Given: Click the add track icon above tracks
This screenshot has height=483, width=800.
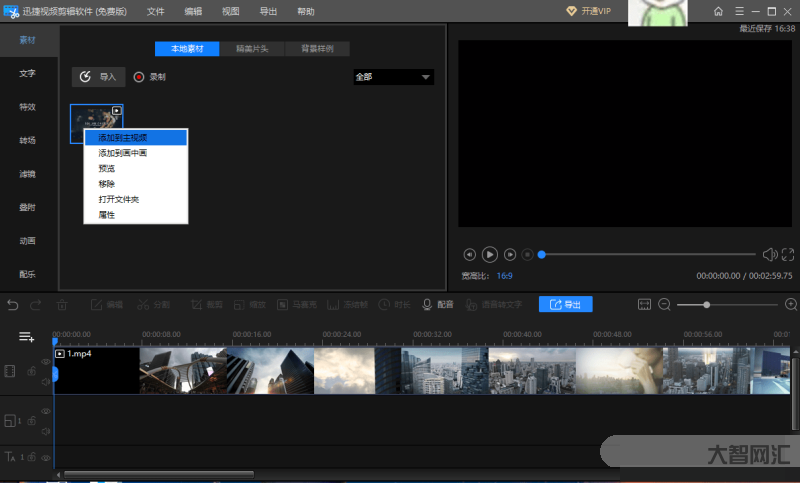Looking at the screenshot, I should (26, 337).
